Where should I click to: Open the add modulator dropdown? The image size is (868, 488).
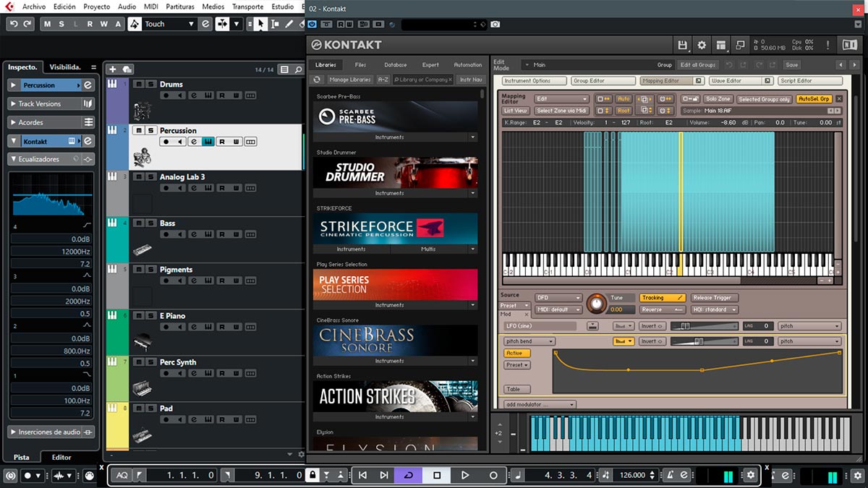click(540, 405)
